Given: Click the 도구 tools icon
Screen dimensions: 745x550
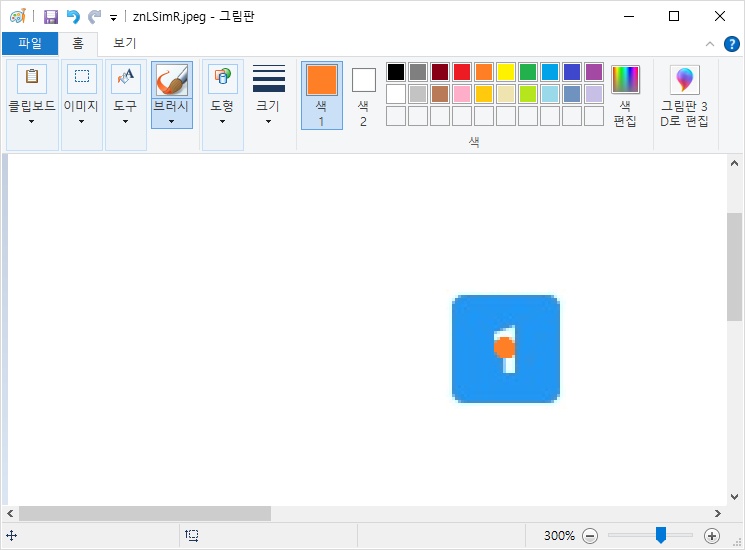Looking at the screenshot, I should point(125,78).
